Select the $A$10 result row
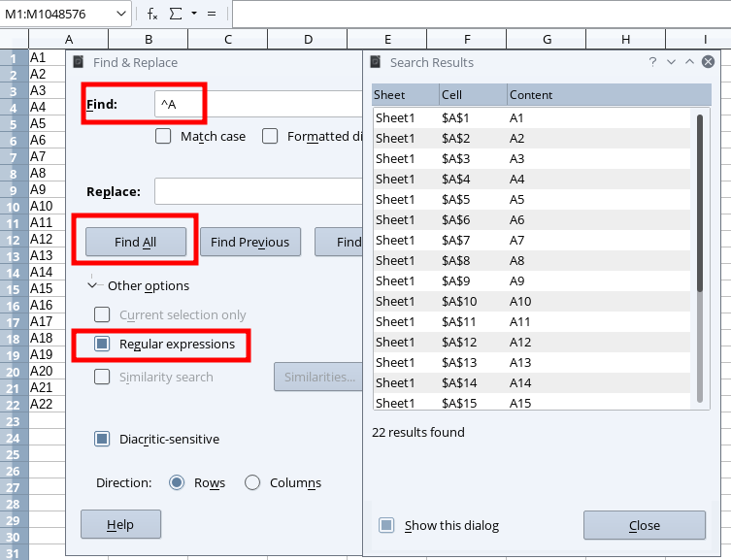This screenshot has width=731, height=560. (x=532, y=302)
